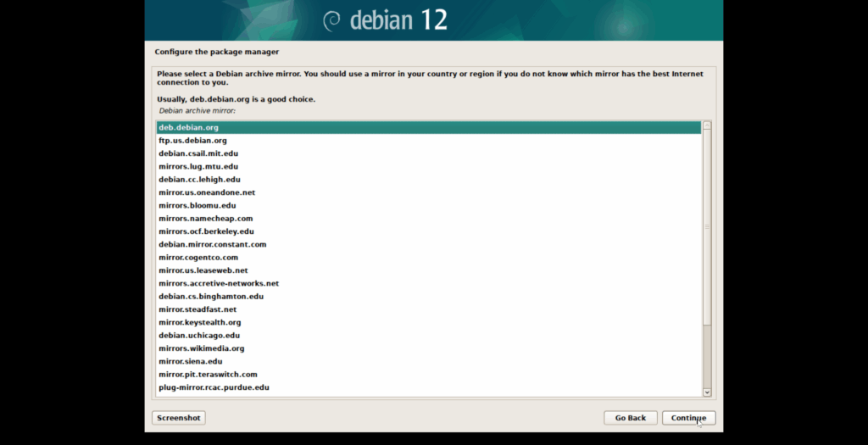Take a Screenshot with the button
The image size is (868, 445).
click(x=178, y=418)
